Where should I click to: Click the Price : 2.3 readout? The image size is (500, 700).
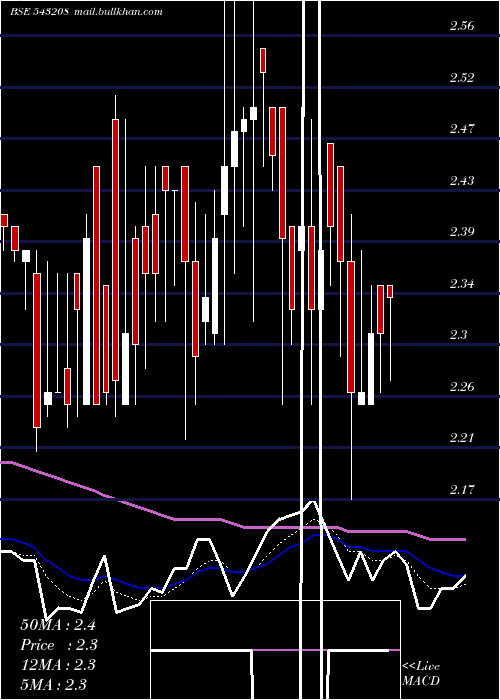pyautogui.click(x=59, y=645)
